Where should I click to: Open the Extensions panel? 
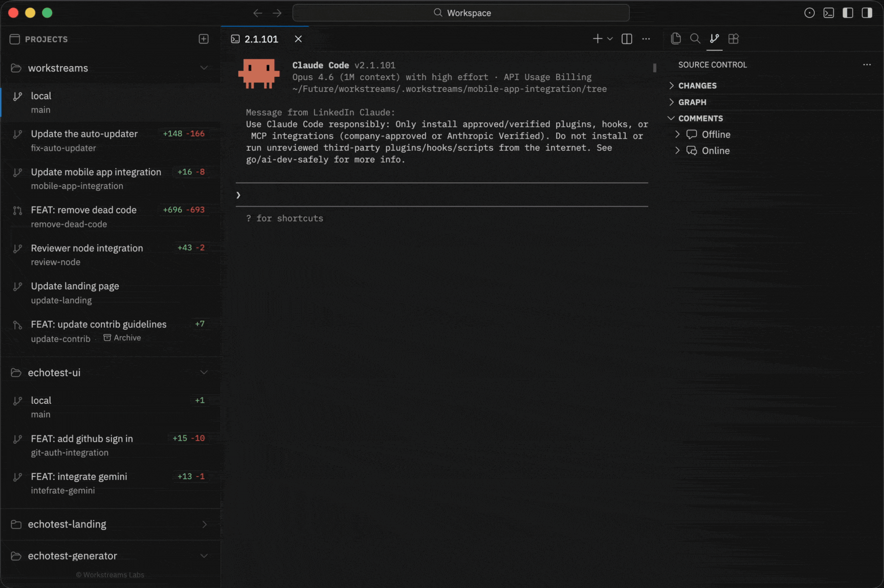click(733, 38)
